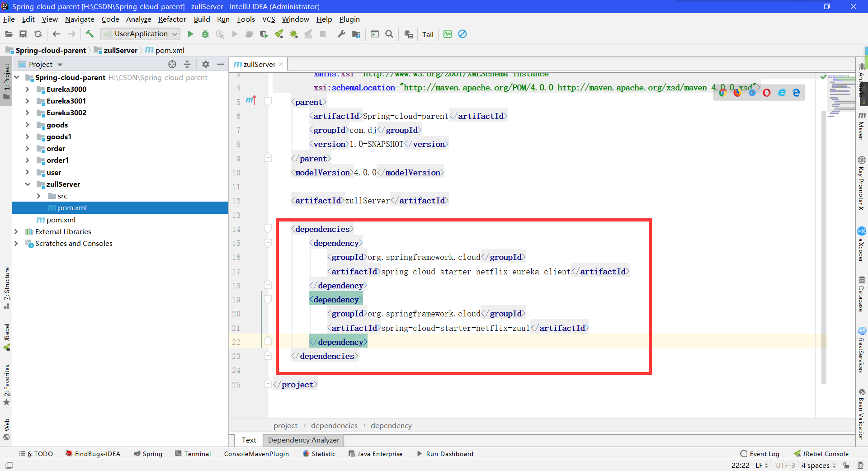Open the Maven side panel
Viewport: 868px width, 471px height.
[862, 126]
